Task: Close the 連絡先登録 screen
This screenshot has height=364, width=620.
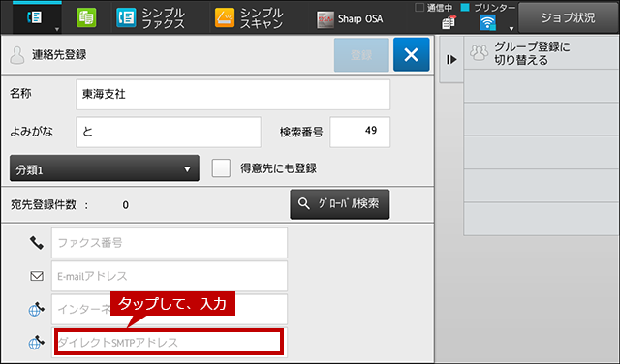Action: tap(411, 54)
